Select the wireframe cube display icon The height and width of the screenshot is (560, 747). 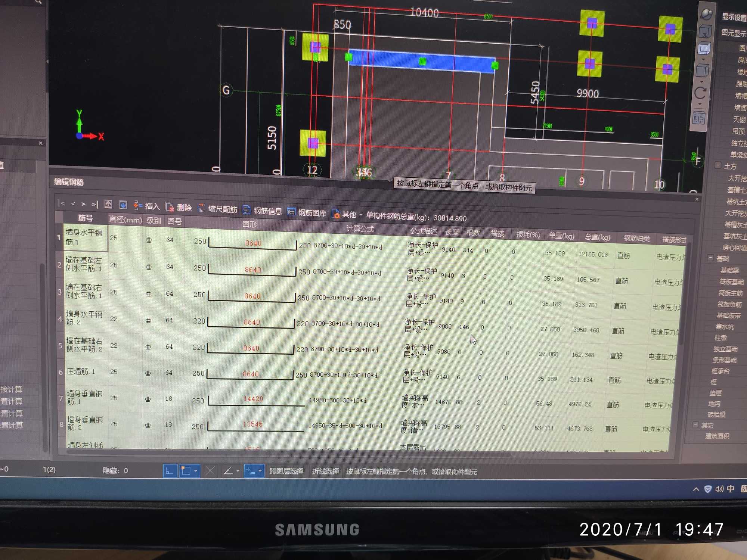pyautogui.click(x=704, y=49)
